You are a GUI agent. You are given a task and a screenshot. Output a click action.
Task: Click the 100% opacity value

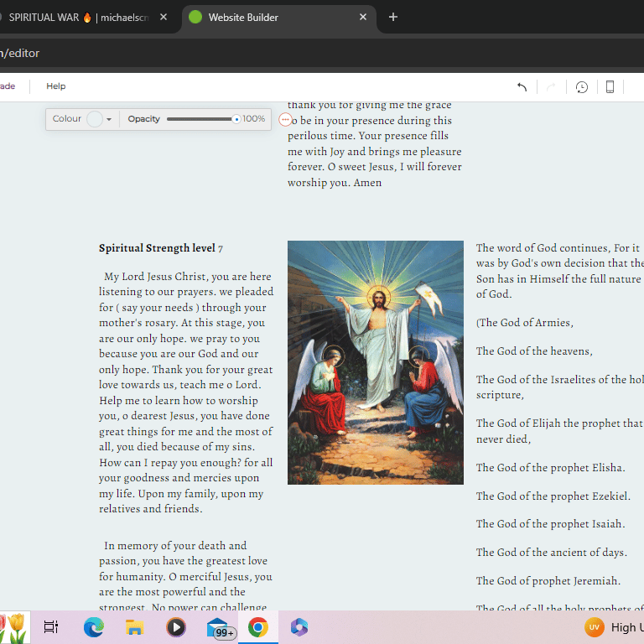(253, 119)
